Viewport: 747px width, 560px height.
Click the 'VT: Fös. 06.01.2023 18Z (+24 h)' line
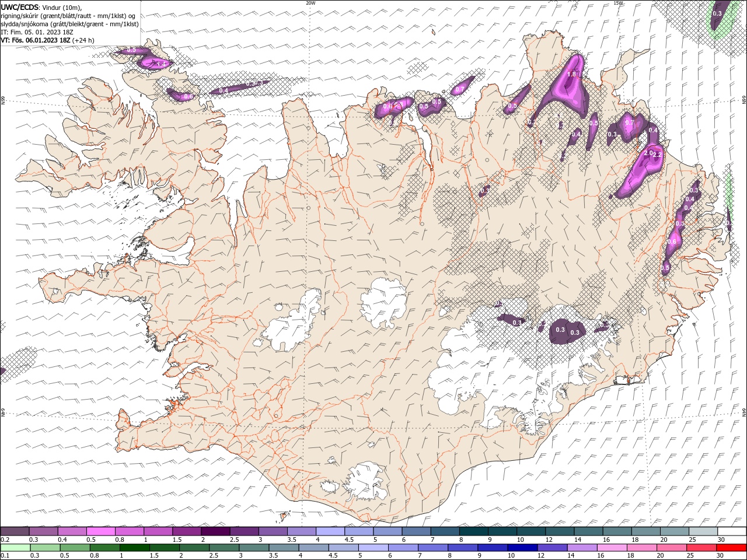(47, 40)
